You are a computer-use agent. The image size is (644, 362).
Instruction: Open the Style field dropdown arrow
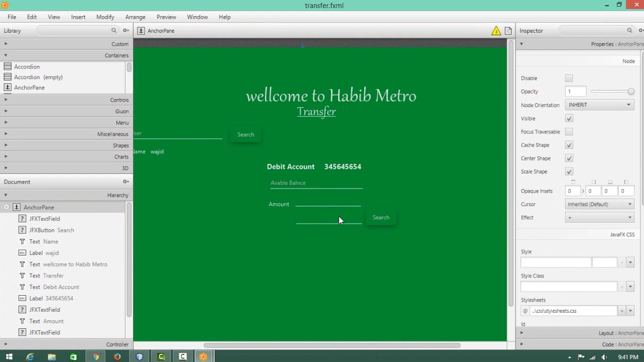tap(630, 262)
